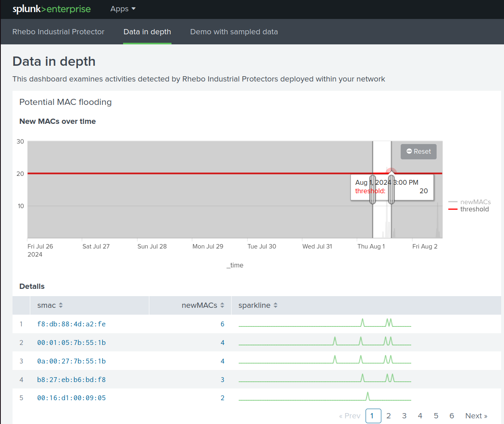
Task: Click row number 5 cell
Action: [21, 398]
